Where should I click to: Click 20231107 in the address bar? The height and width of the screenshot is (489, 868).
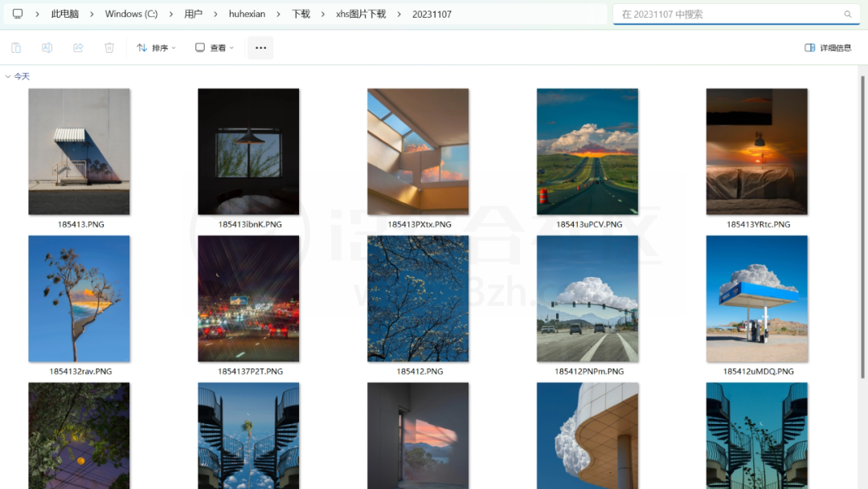click(432, 14)
